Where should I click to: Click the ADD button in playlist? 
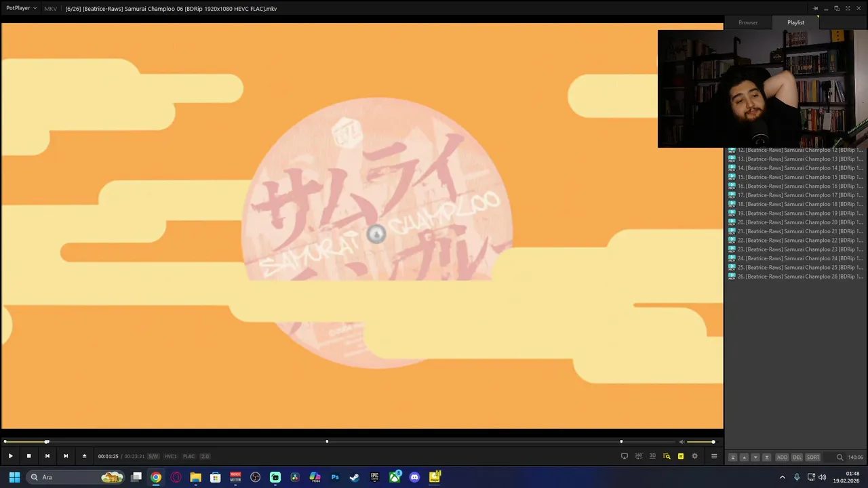[x=782, y=457]
